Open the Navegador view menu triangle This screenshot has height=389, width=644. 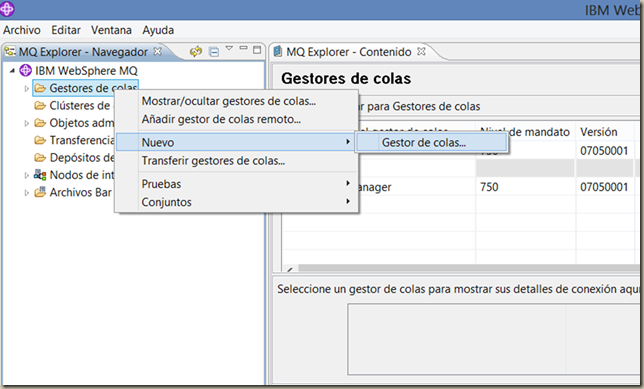[x=229, y=48]
